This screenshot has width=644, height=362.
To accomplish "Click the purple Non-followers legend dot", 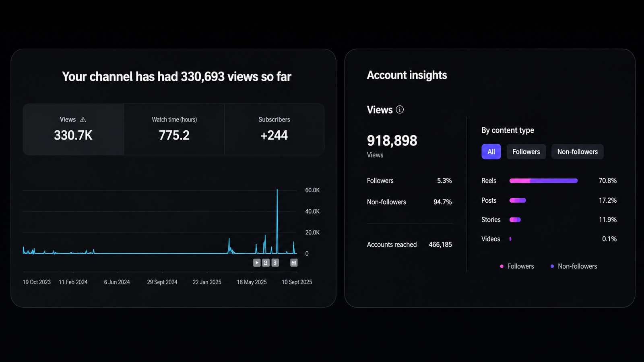I will pos(552,266).
